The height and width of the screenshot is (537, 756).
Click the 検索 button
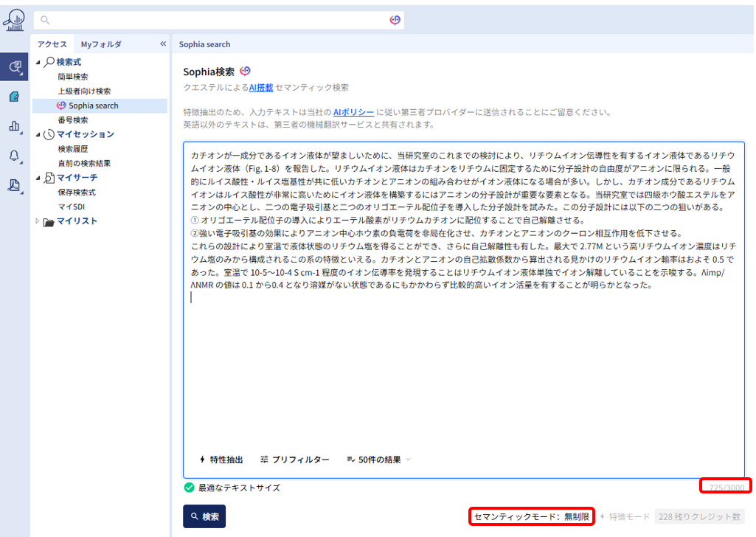204,516
